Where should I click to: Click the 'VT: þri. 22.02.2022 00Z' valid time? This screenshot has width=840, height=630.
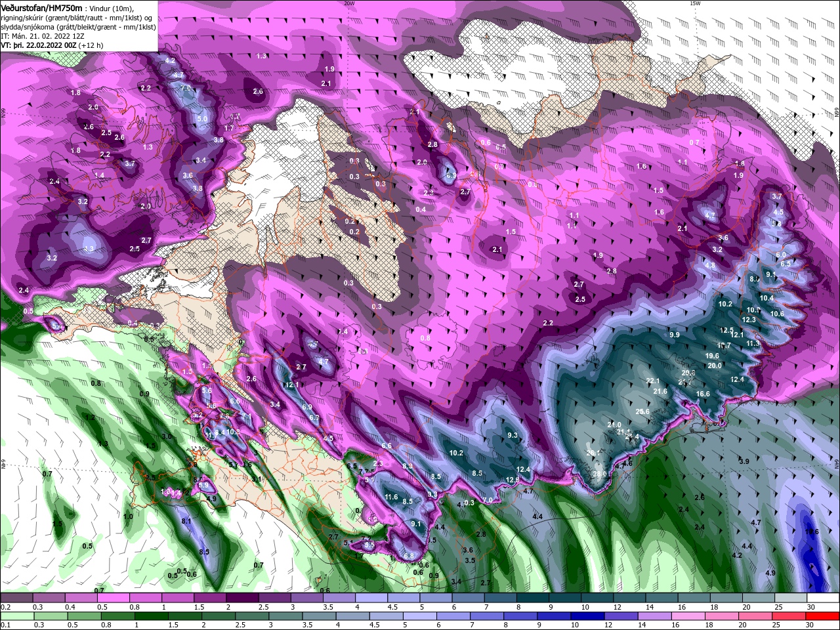point(39,45)
